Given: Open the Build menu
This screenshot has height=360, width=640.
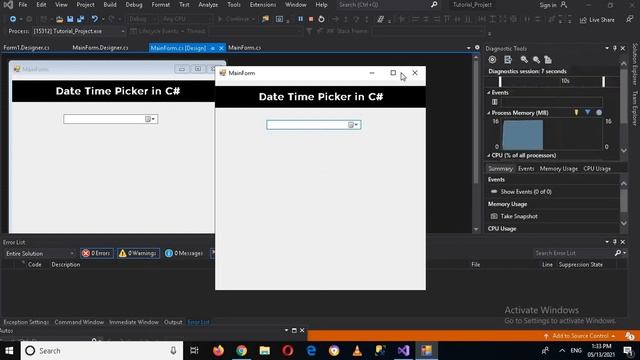Looking at the screenshot, I should (x=110, y=5).
